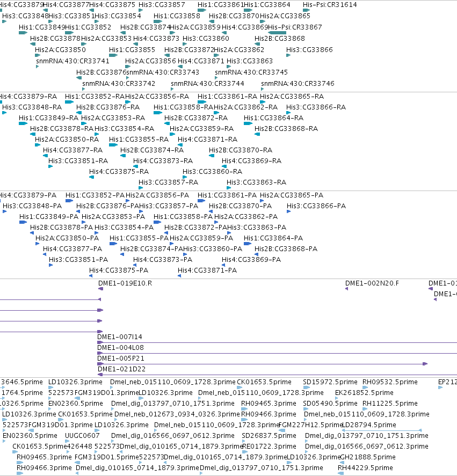Select EST label SD26837.5prime

269,436
